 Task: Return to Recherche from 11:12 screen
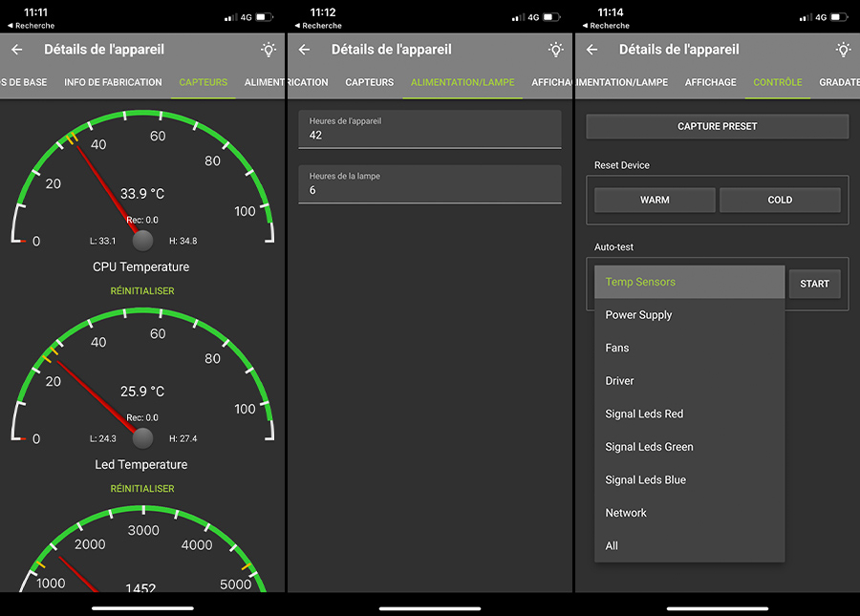point(318,26)
